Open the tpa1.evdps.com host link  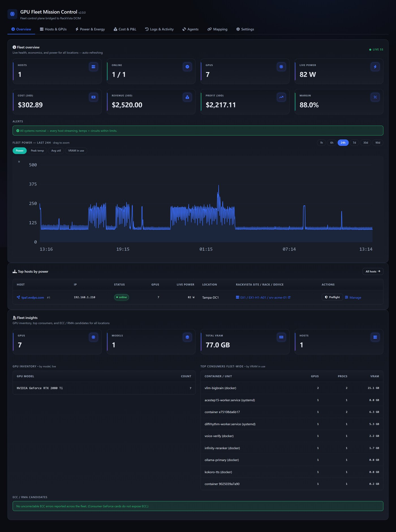pyautogui.click(x=33, y=298)
